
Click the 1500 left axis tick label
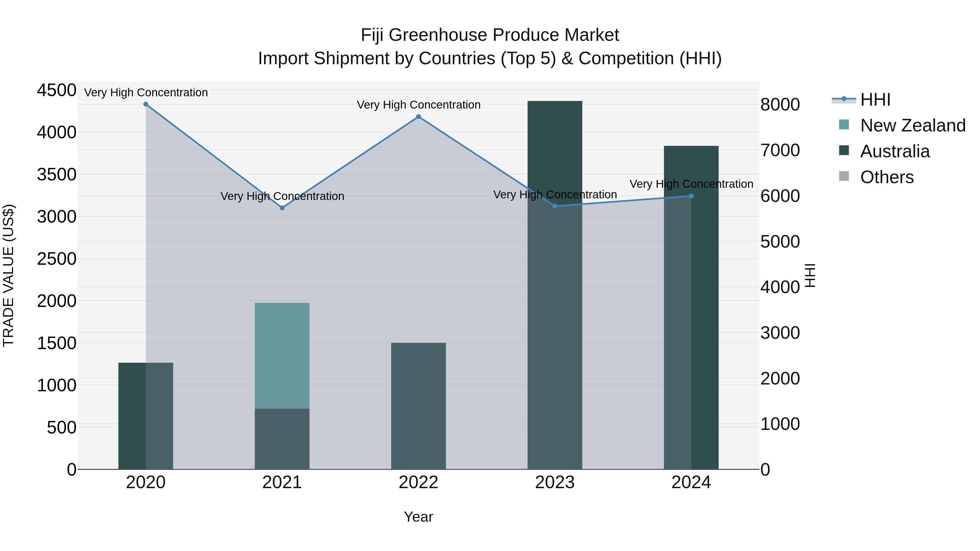coord(57,343)
